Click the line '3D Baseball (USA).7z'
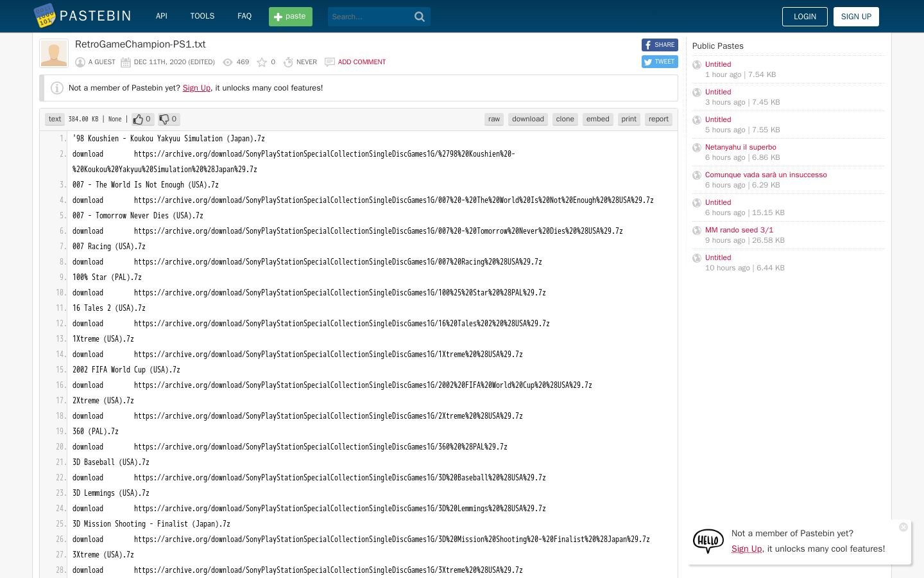This screenshot has height=578, width=924. pyautogui.click(x=111, y=462)
